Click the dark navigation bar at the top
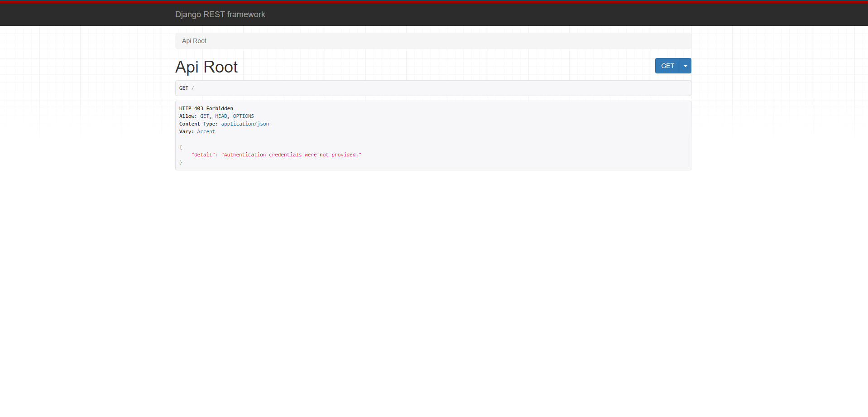 click(434, 14)
